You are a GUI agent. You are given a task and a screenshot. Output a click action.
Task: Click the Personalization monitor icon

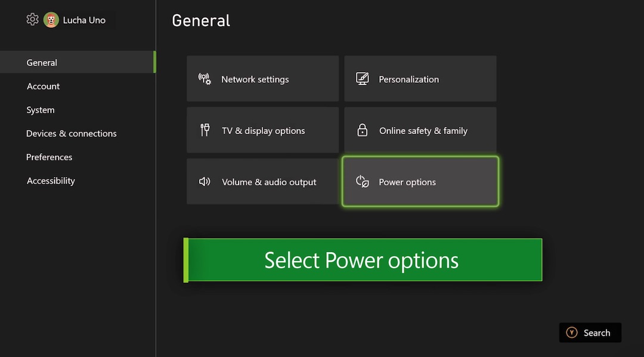pyautogui.click(x=363, y=79)
